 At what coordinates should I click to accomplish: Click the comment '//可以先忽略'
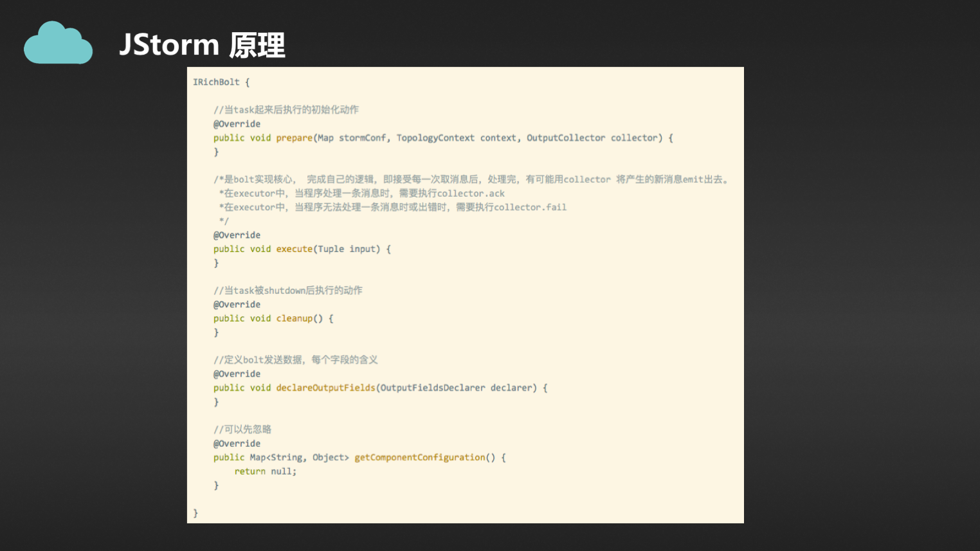point(242,429)
